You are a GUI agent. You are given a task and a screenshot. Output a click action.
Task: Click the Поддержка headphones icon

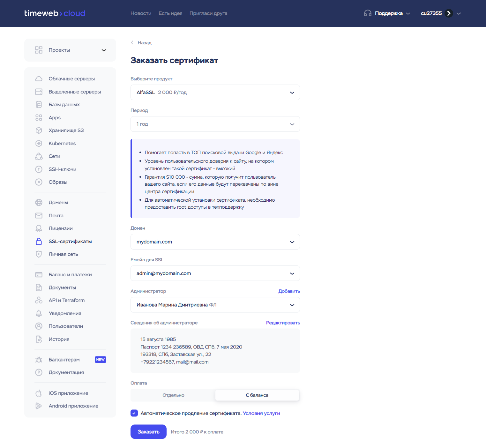pyautogui.click(x=368, y=13)
